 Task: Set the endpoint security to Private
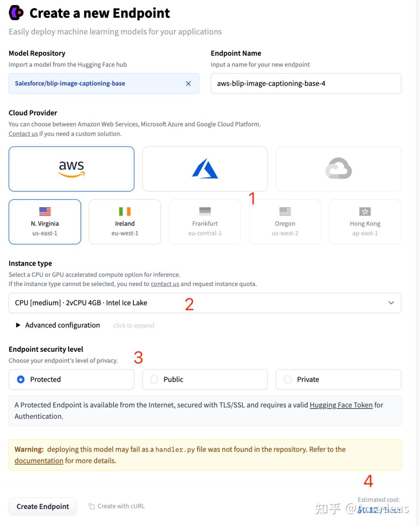click(x=288, y=379)
